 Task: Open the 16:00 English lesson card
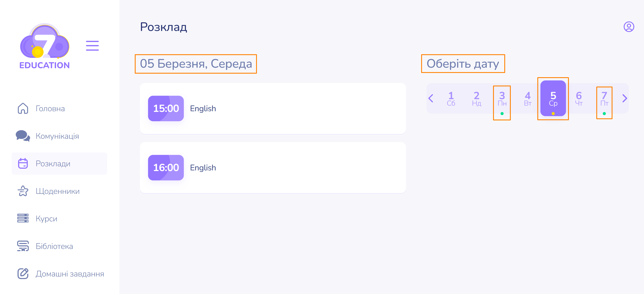273,168
